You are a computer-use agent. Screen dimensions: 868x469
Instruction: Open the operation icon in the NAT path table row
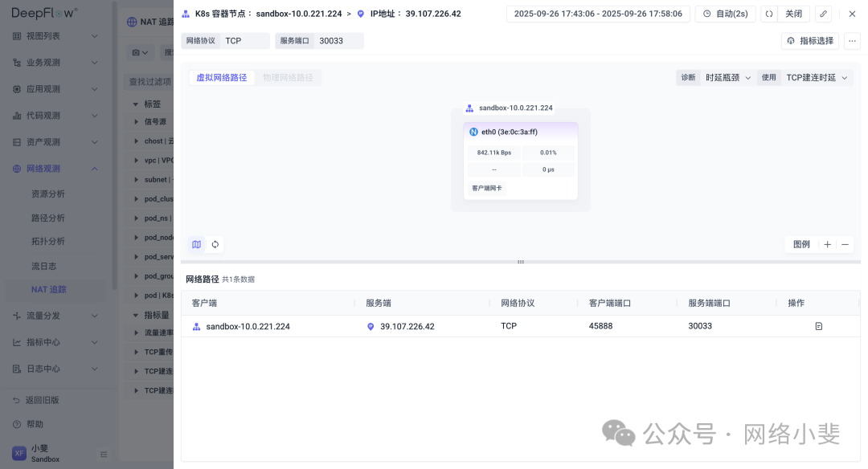tap(818, 326)
